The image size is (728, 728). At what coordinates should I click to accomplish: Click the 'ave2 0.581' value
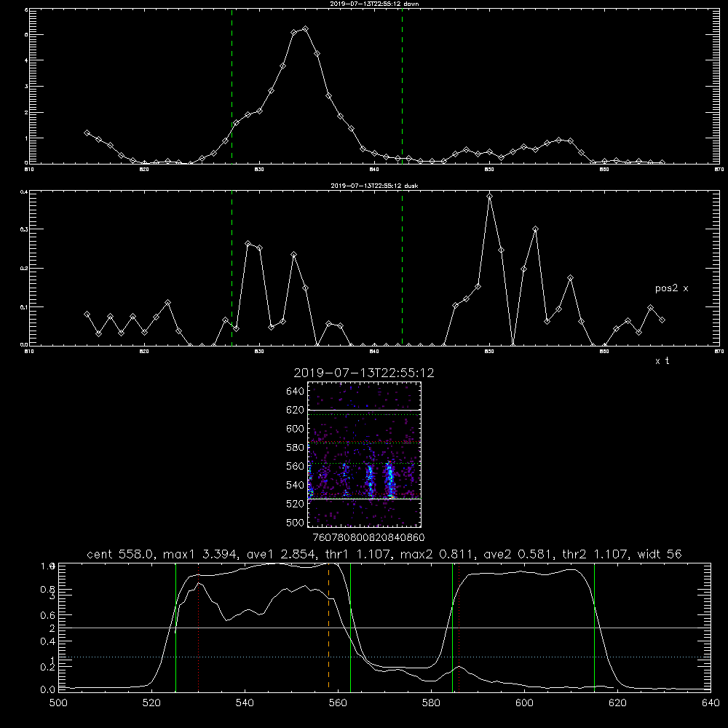click(518, 554)
